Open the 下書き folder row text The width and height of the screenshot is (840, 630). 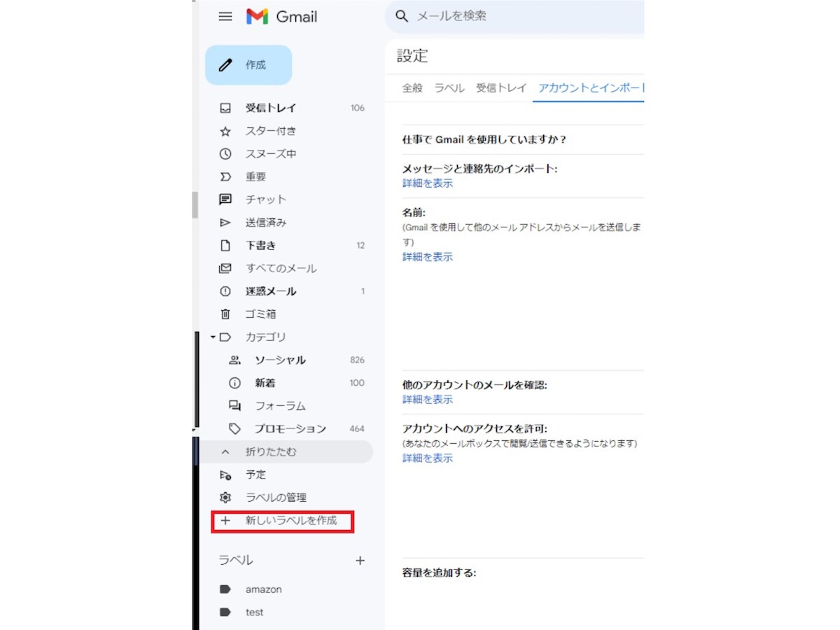[x=261, y=246]
